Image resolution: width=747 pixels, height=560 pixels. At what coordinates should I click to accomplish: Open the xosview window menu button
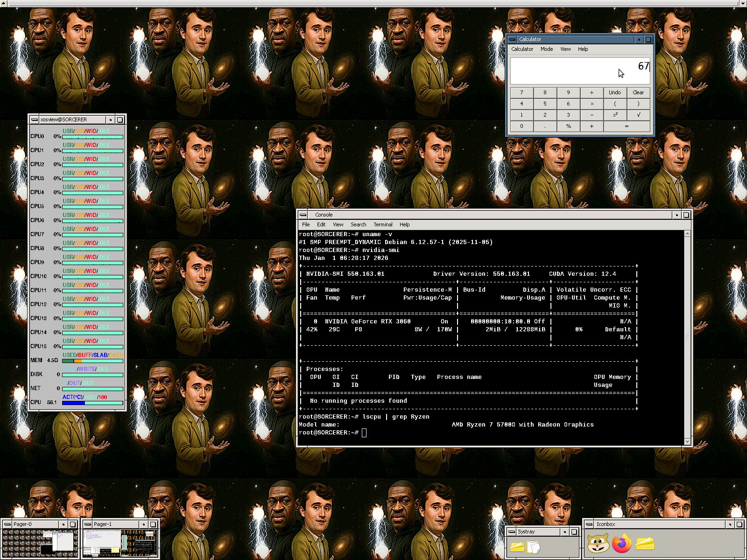pos(35,120)
